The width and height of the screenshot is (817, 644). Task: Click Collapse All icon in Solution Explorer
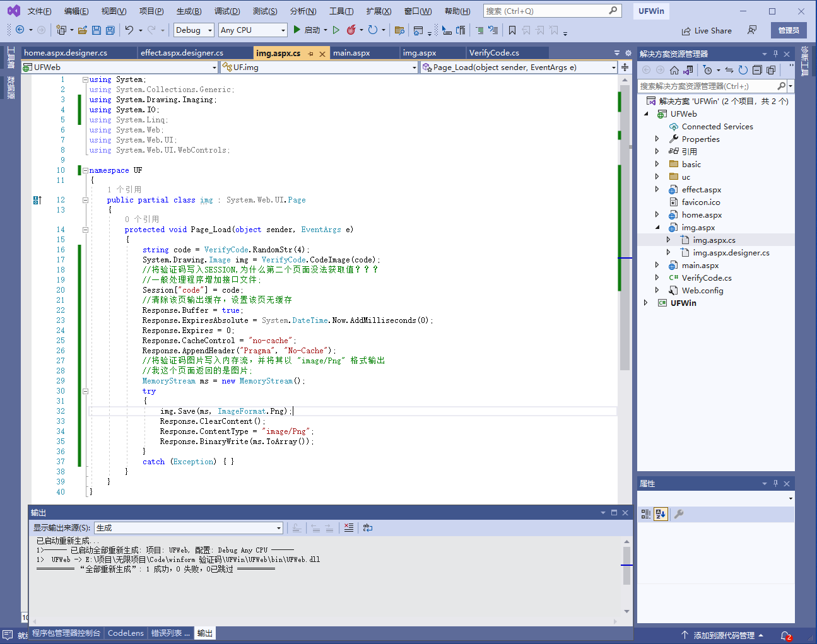(x=757, y=70)
